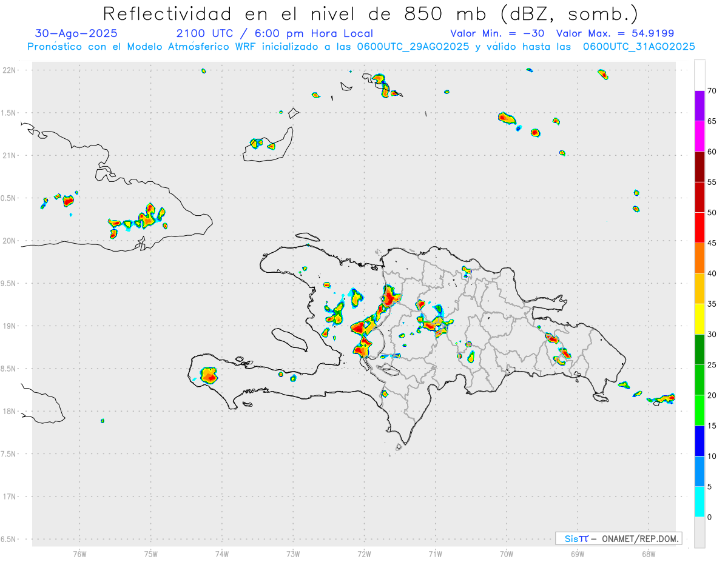728x562 pixels.
Task: Click the latitude axis label '8.5N'
Action: click(x=8, y=369)
